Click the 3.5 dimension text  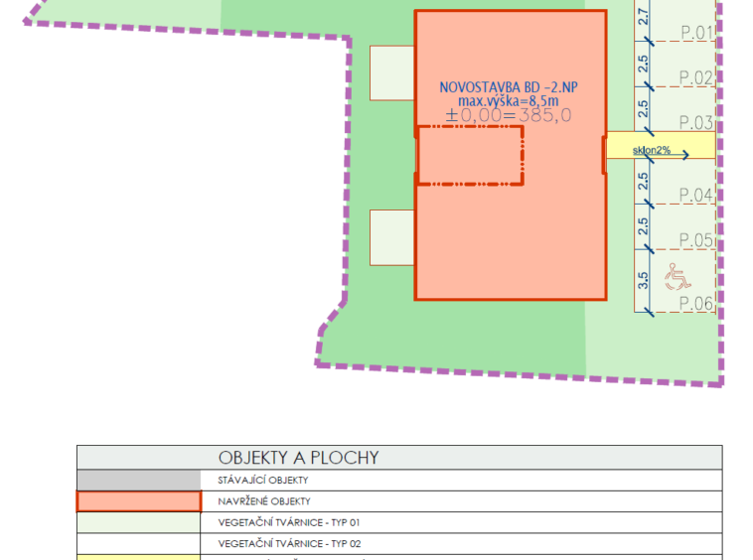(643, 280)
